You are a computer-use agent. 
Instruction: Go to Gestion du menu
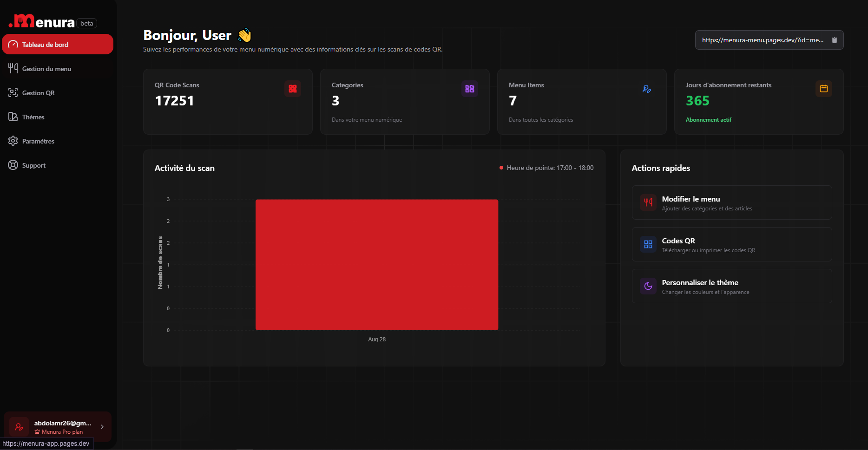click(46, 69)
